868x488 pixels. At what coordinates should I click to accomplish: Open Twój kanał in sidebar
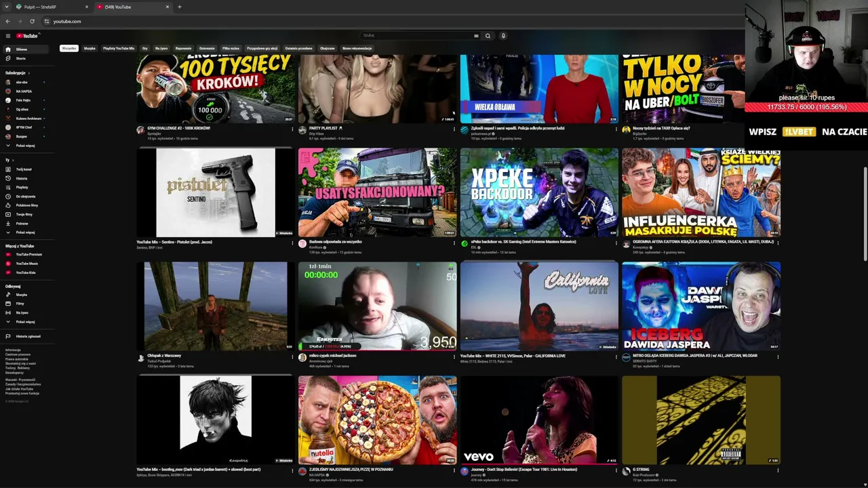pyautogui.click(x=24, y=169)
